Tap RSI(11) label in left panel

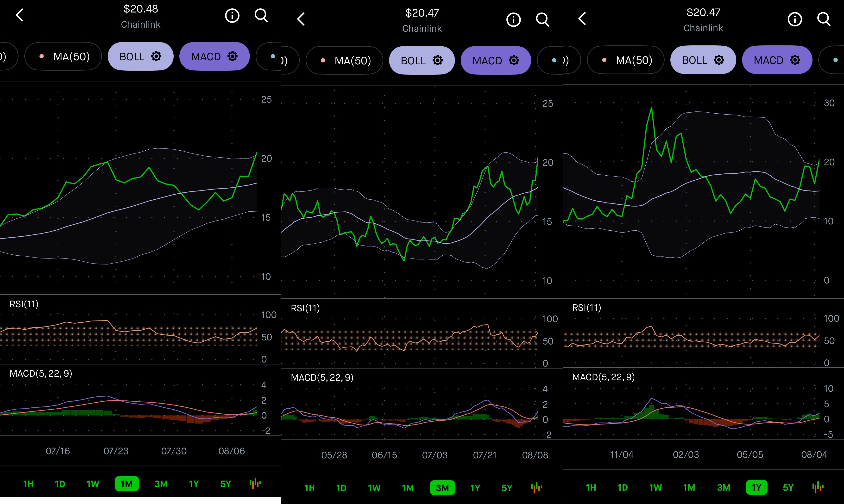pyautogui.click(x=24, y=304)
